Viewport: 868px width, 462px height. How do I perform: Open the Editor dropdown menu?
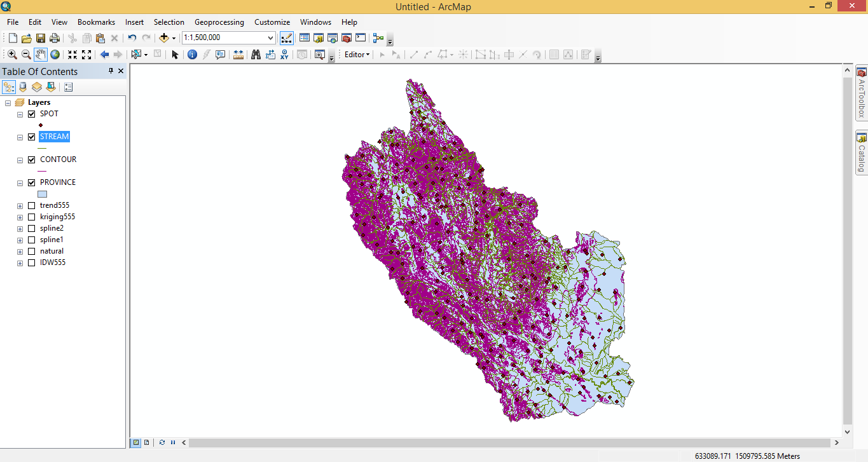356,55
